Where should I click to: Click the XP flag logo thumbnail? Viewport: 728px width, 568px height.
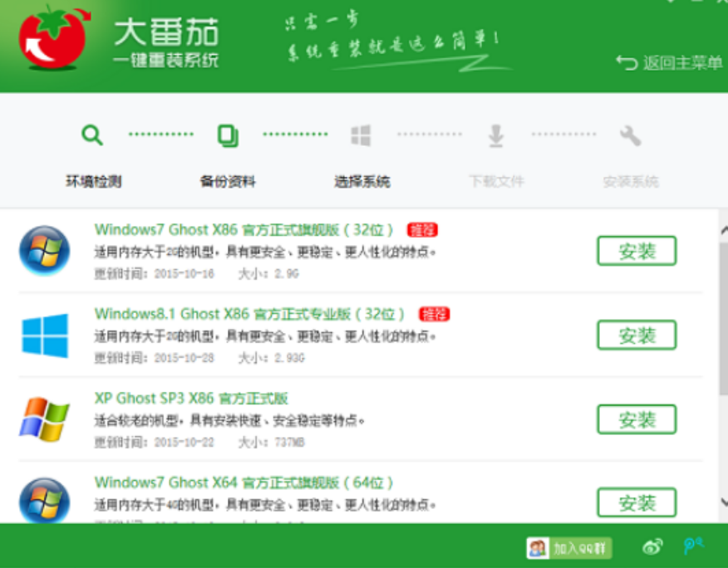point(44,419)
